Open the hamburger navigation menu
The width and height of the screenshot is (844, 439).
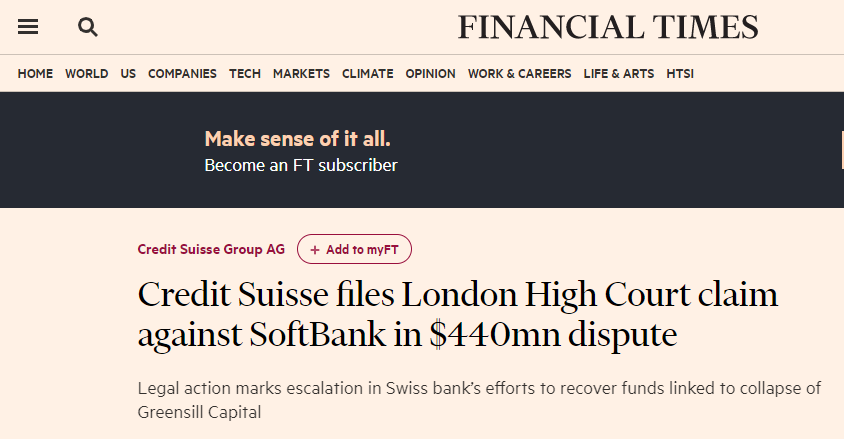click(28, 26)
